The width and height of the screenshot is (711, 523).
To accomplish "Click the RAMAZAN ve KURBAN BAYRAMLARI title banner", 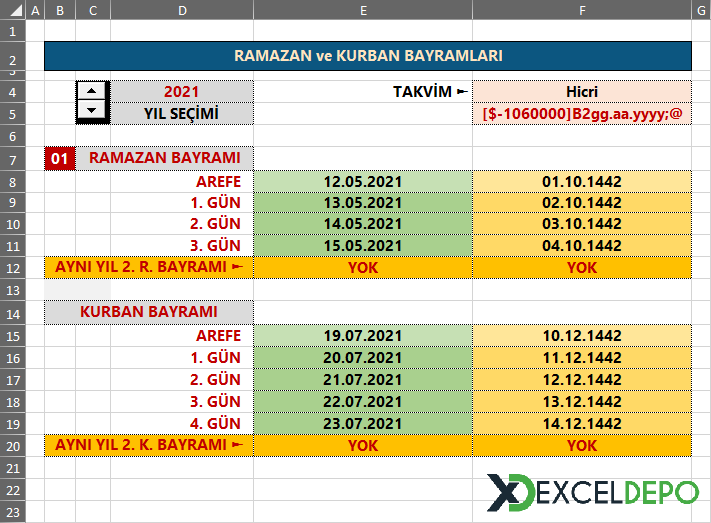I will 367,55.
